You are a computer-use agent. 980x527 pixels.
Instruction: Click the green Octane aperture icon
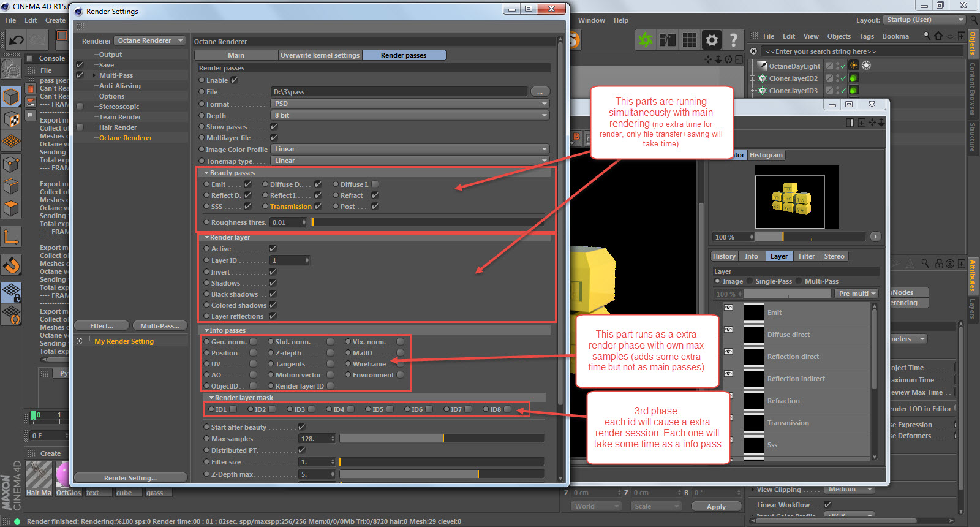(646, 40)
